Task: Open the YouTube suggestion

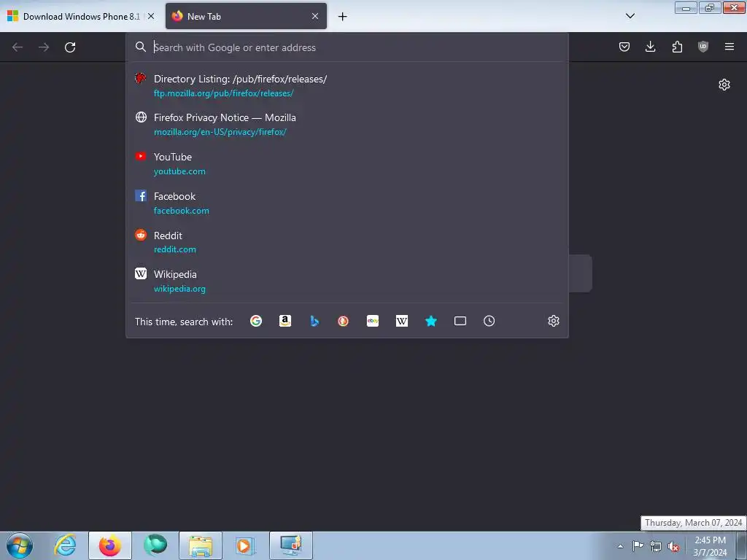Action: (347, 164)
